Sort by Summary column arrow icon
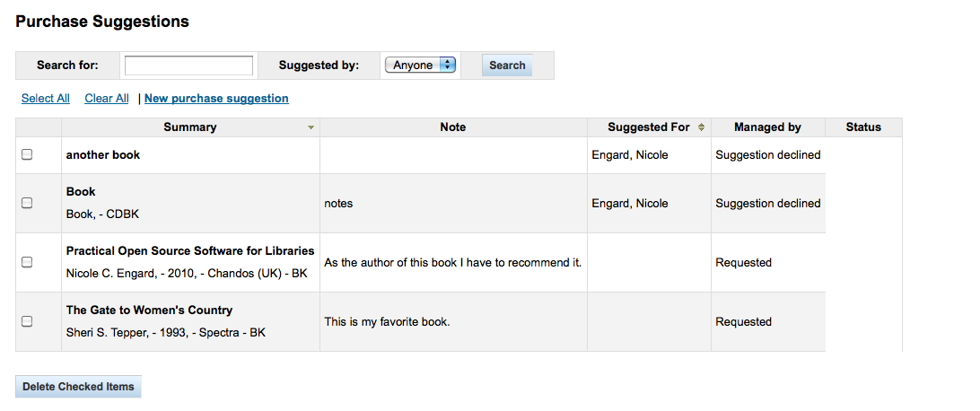Screen dimensions: 980x411 pos(311,127)
